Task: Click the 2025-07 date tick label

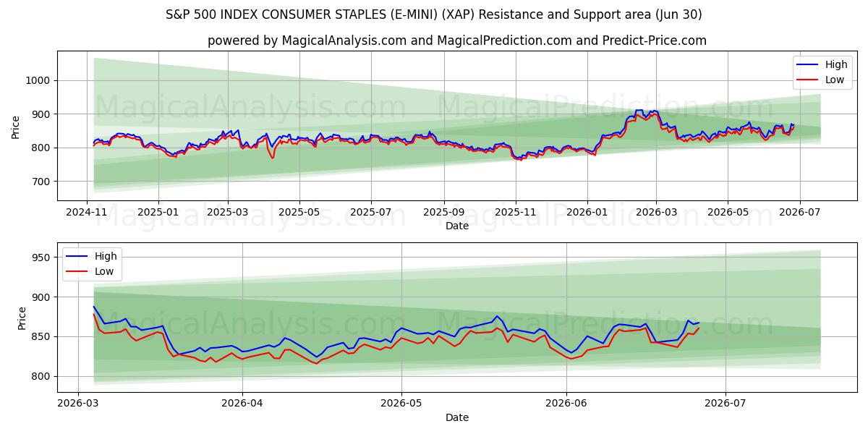Action: coord(370,213)
